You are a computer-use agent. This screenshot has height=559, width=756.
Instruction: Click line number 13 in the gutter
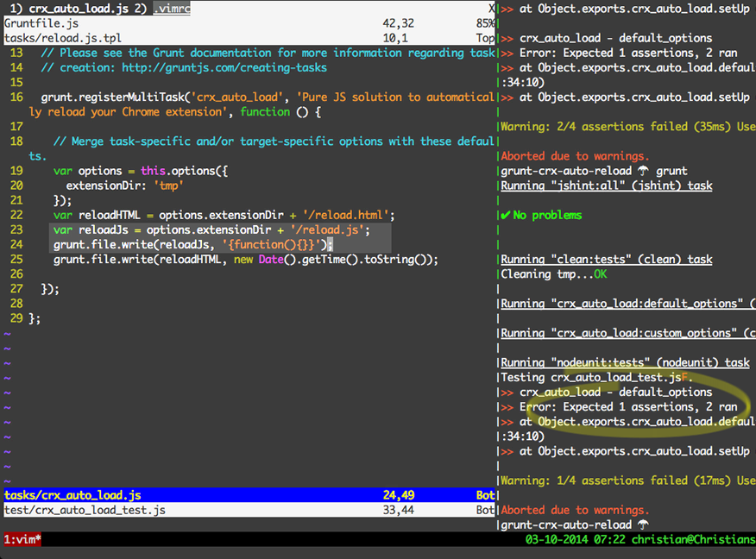16,53
